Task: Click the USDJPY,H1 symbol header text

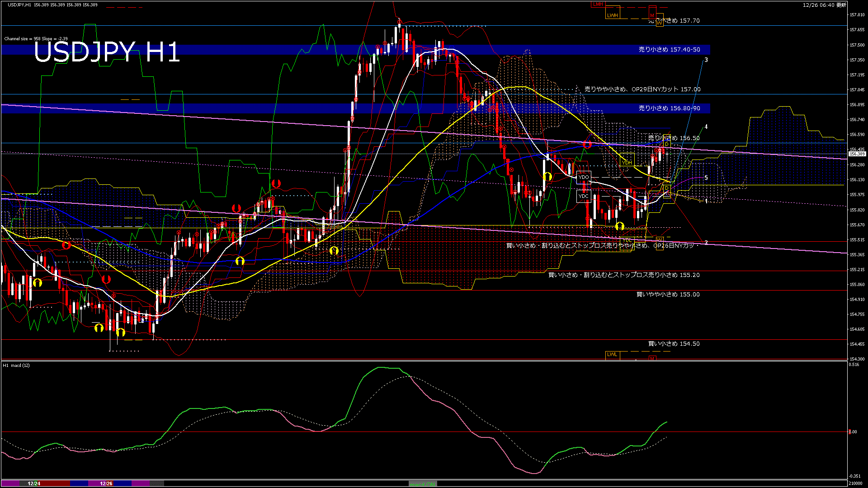Action: (19, 5)
